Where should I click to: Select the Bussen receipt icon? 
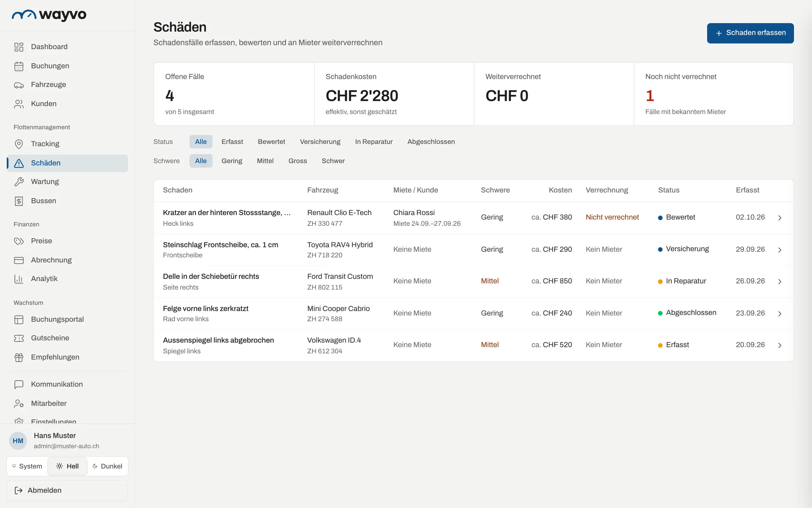pos(19,201)
